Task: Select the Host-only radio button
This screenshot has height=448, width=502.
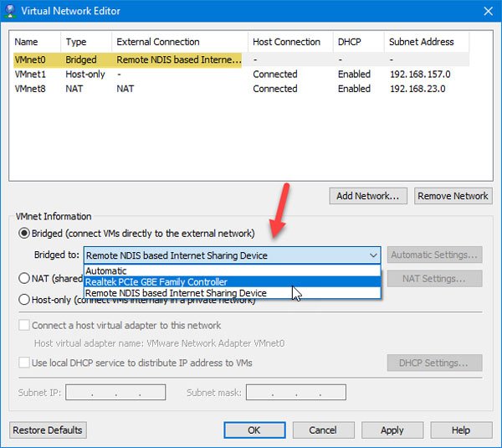Action: coord(24,300)
